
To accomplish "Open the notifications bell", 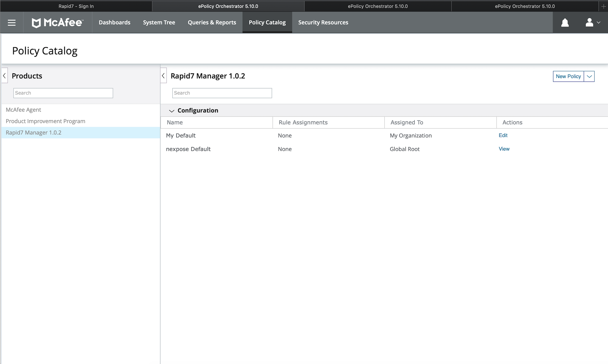I will 565,23.
